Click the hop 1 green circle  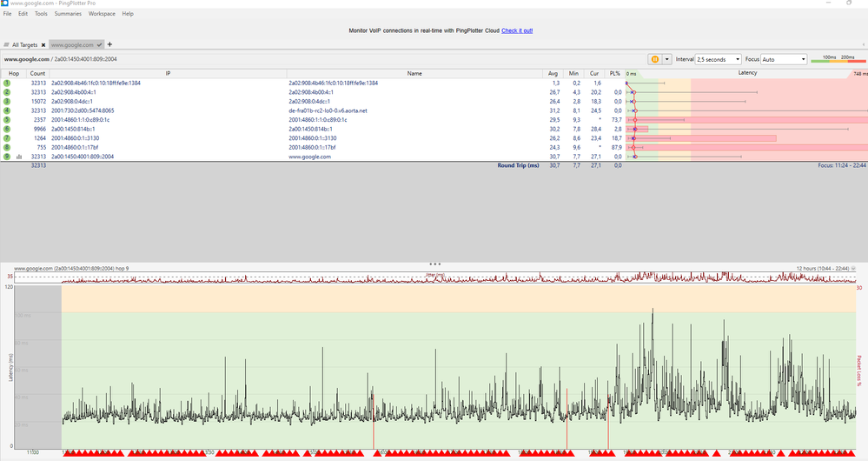[7, 84]
